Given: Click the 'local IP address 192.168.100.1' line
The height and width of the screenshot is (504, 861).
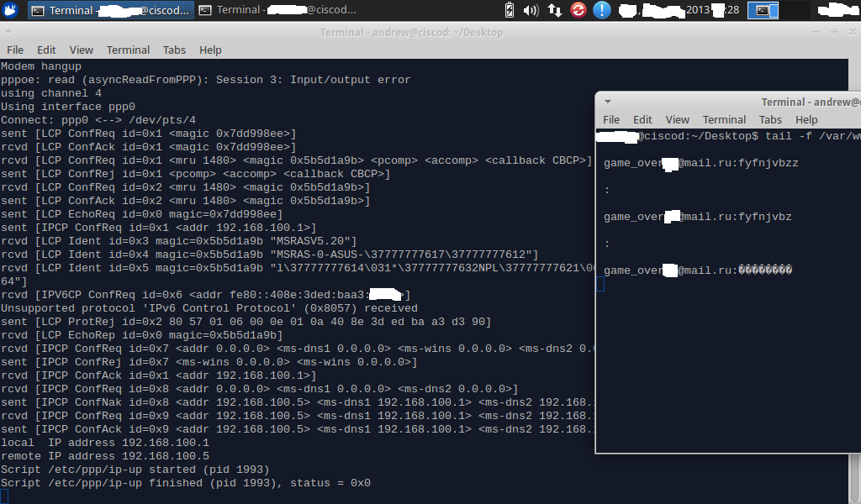Looking at the screenshot, I should 105,443.
